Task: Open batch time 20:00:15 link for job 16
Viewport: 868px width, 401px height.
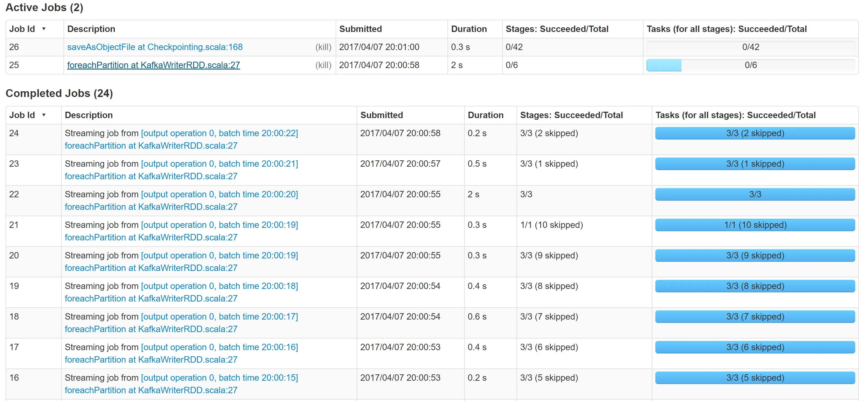Action: pyautogui.click(x=219, y=378)
